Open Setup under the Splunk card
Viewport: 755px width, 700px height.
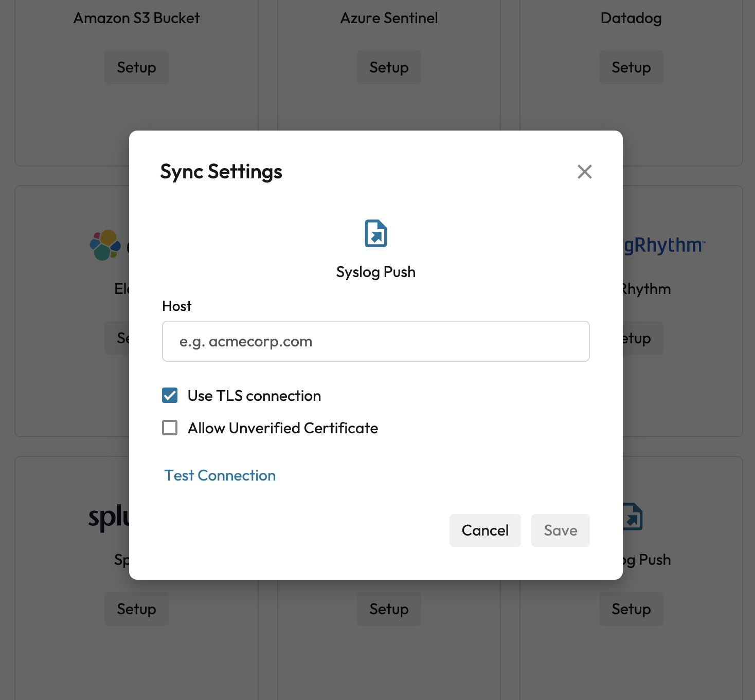coord(136,609)
